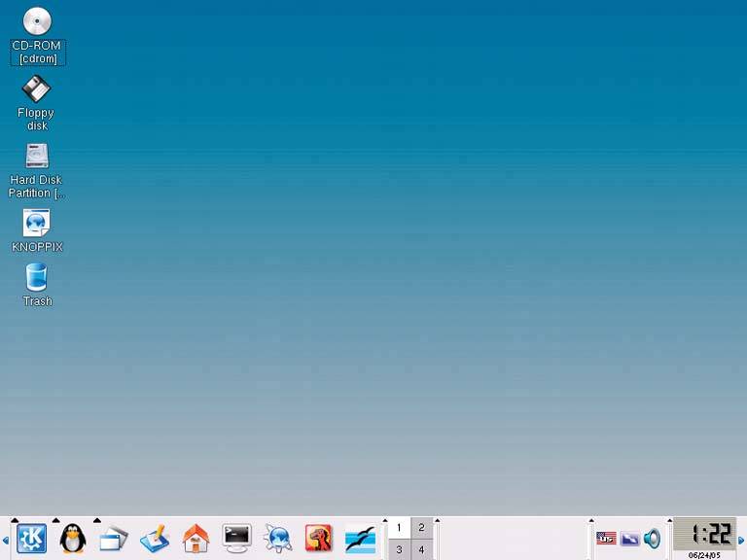Open the KDE K menu
Image resolution: width=747 pixels, height=560 pixels.
31,538
